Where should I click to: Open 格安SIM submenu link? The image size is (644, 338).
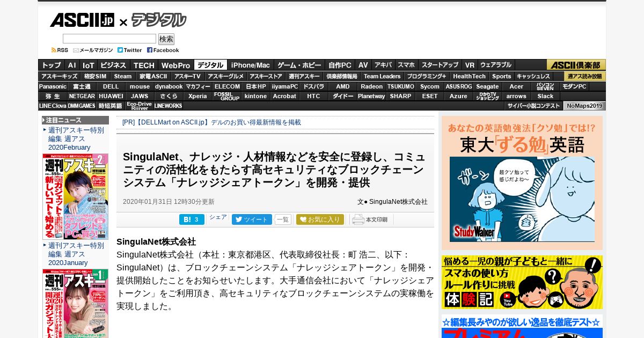[x=95, y=76]
